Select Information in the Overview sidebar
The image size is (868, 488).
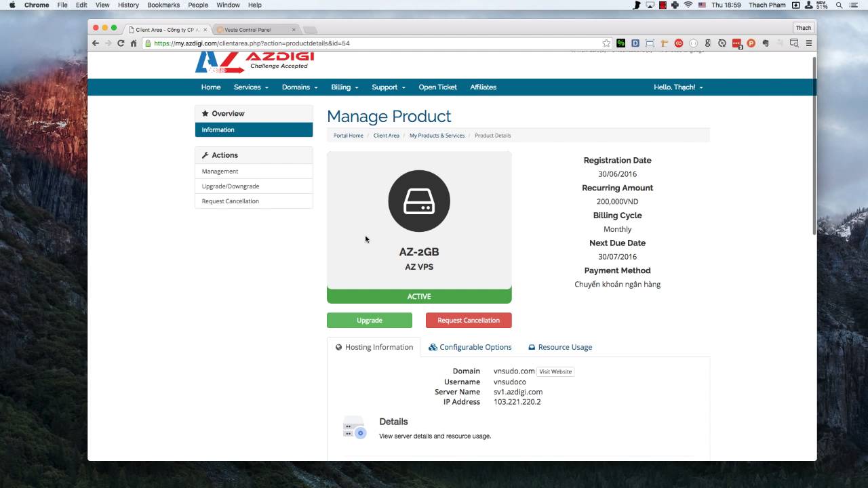coord(254,129)
